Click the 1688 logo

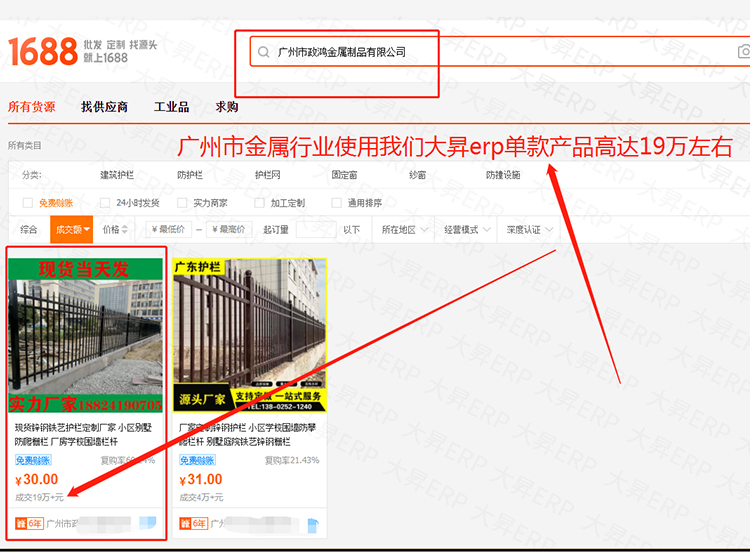point(43,51)
